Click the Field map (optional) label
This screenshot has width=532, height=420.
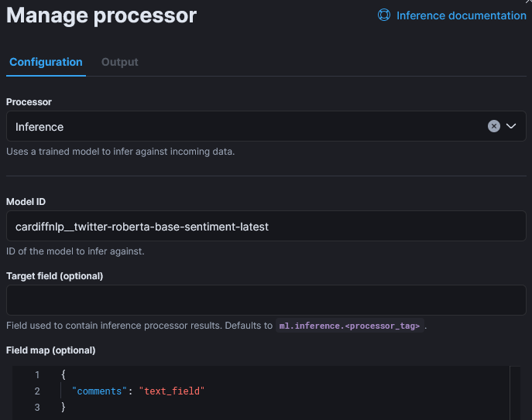[x=50, y=350]
